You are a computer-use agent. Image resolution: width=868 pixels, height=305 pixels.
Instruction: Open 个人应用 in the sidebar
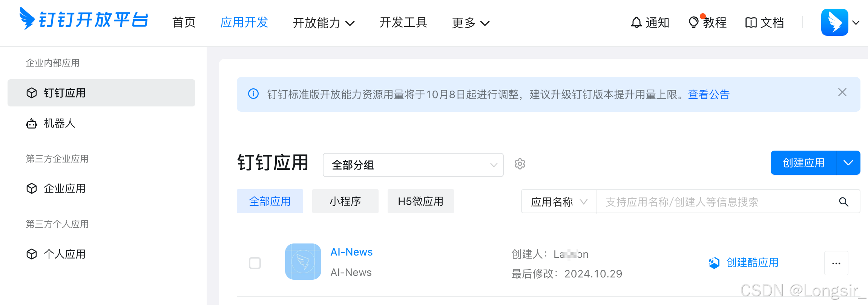coord(101,254)
